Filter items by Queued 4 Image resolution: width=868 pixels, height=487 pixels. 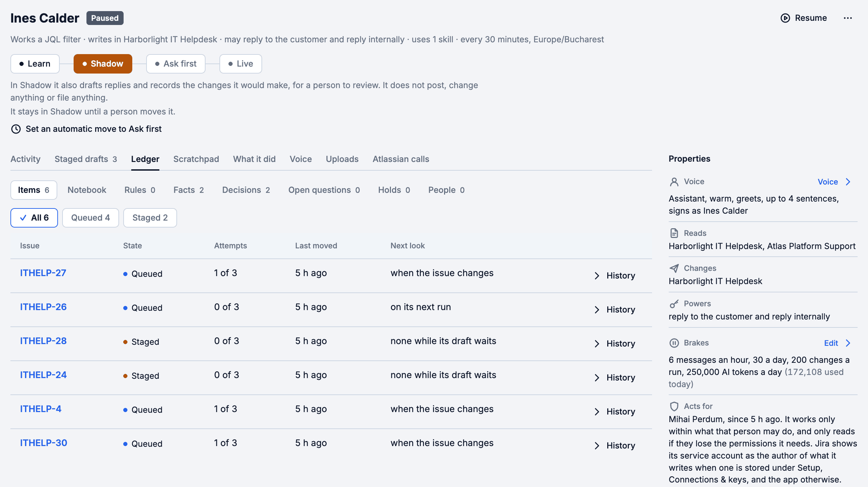point(91,218)
